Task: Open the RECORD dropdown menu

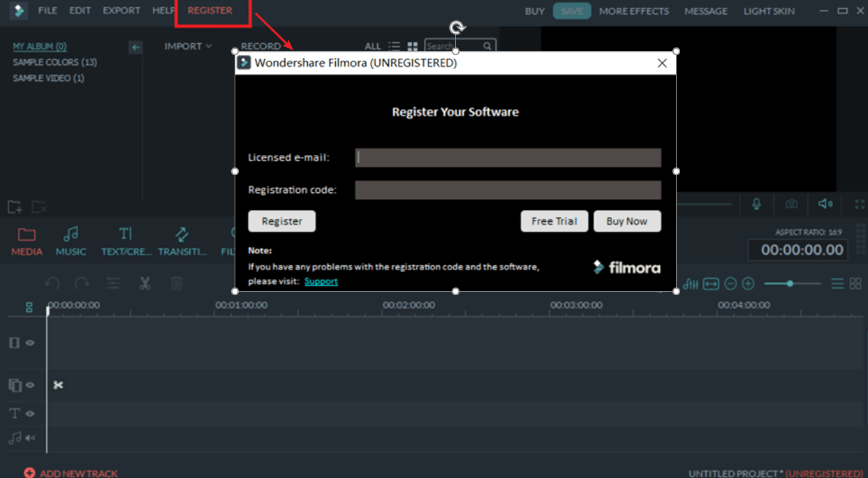Action: tap(260, 46)
